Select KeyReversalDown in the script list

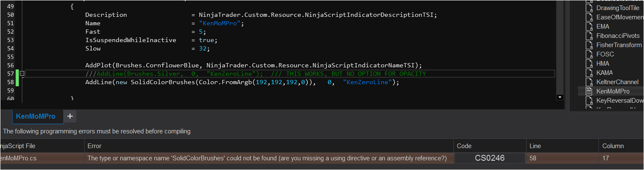pos(620,101)
